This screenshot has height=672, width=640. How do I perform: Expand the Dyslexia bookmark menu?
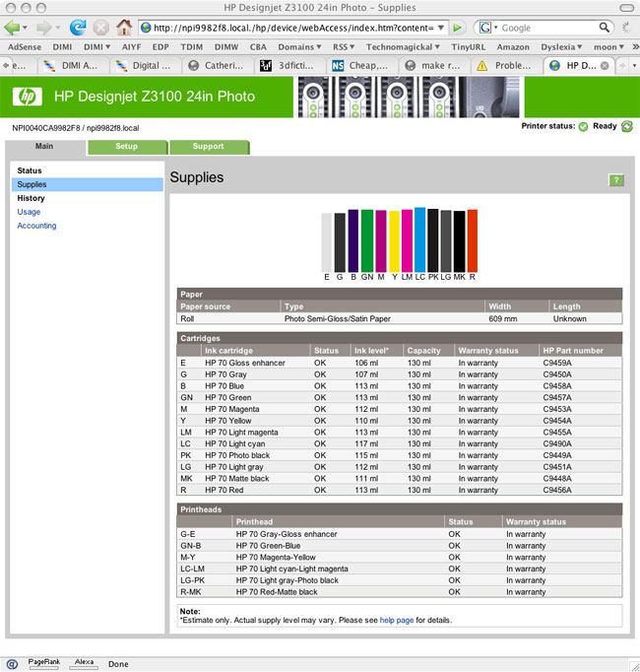point(561,46)
